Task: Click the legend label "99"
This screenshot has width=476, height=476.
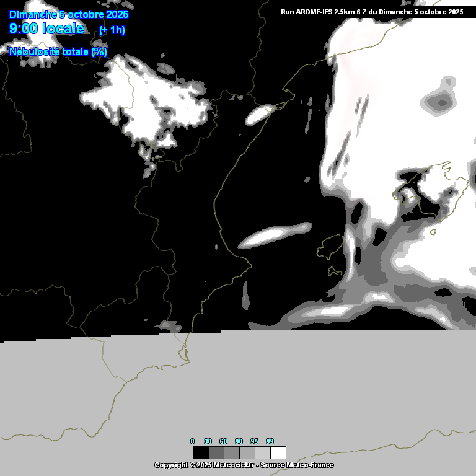Action: 270,441
